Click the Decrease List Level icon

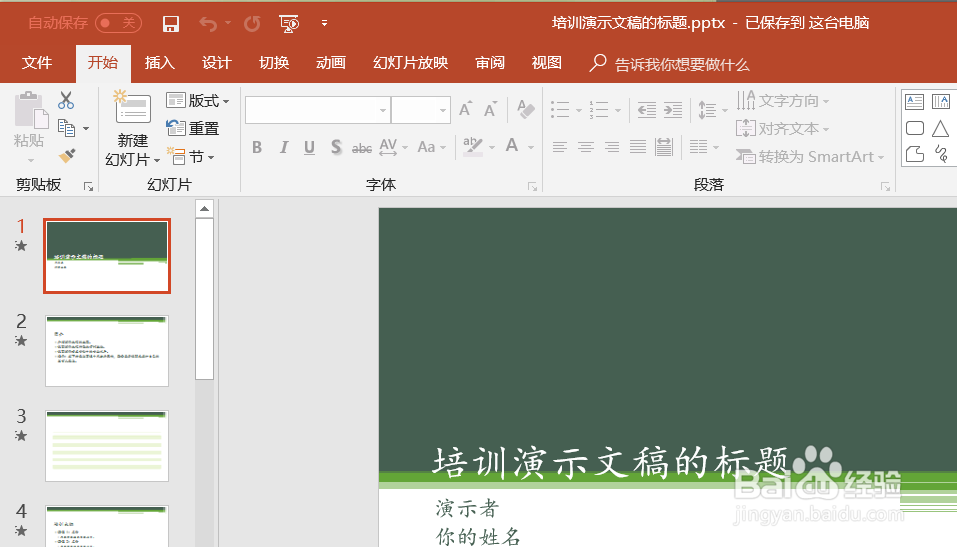click(x=647, y=110)
